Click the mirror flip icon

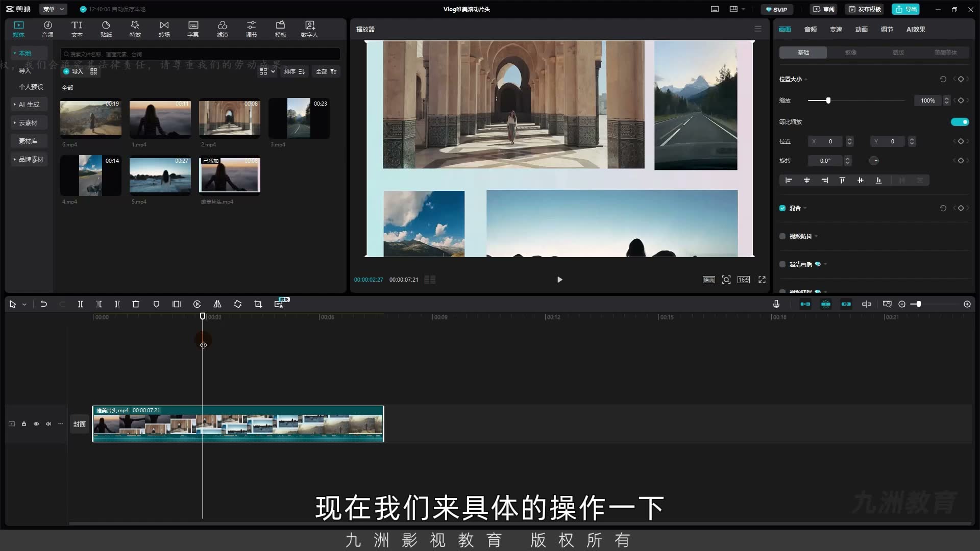click(x=217, y=304)
